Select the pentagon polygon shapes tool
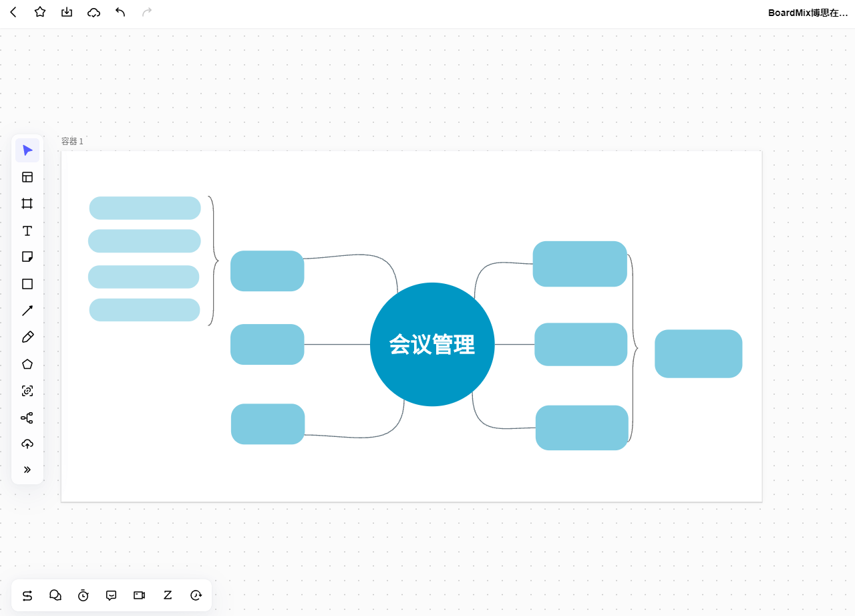This screenshot has width=855, height=616. point(27,364)
